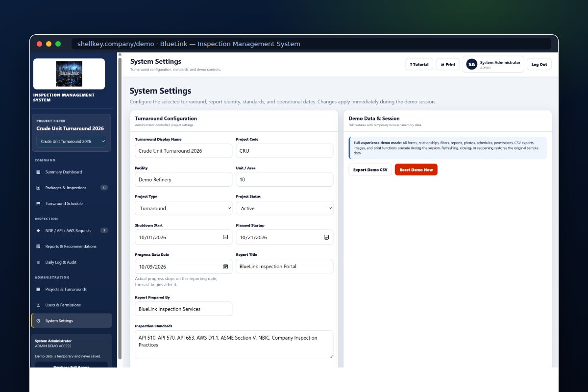Click the System Settings gear icon

(x=39, y=320)
